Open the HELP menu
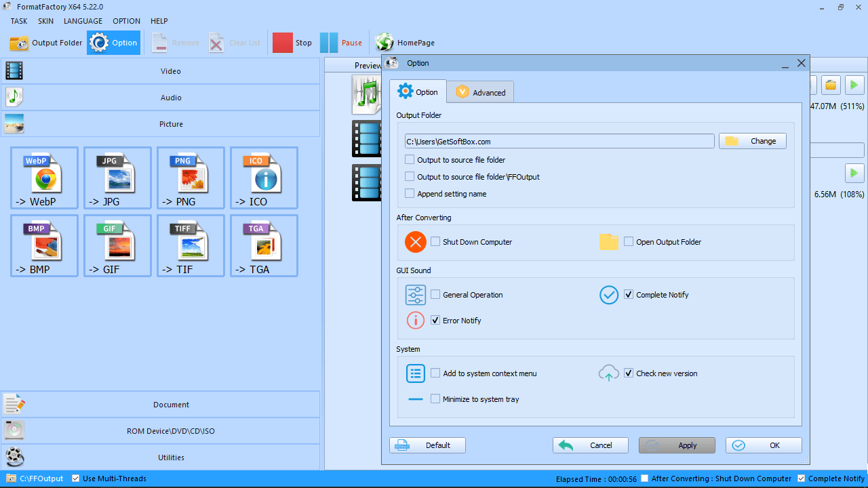This screenshot has width=868, height=488. (159, 21)
